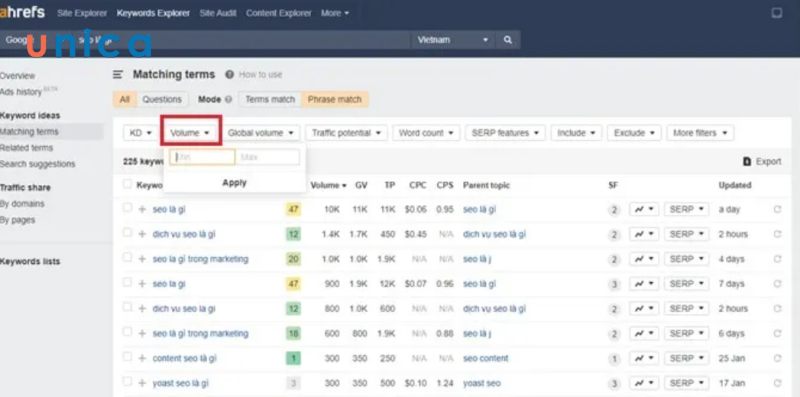Tick checkbox for 600-volume marketing row
The height and width of the screenshot is (397, 800).
point(127,332)
